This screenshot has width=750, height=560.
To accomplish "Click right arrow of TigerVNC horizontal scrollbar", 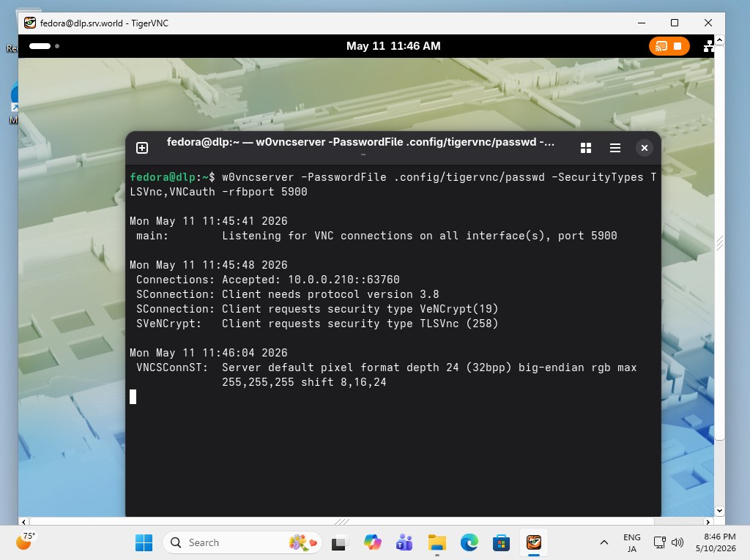I will [x=708, y=522].
